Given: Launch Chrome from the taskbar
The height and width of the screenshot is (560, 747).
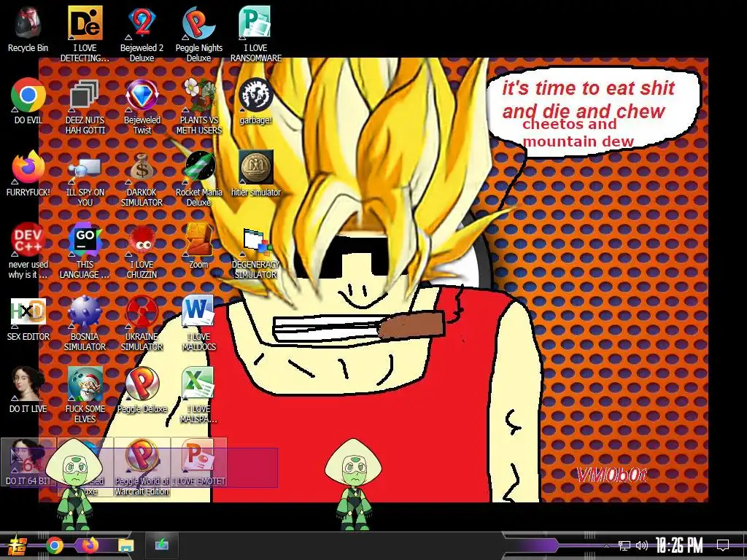Looking at the screenshot, I should coord(54,545).
